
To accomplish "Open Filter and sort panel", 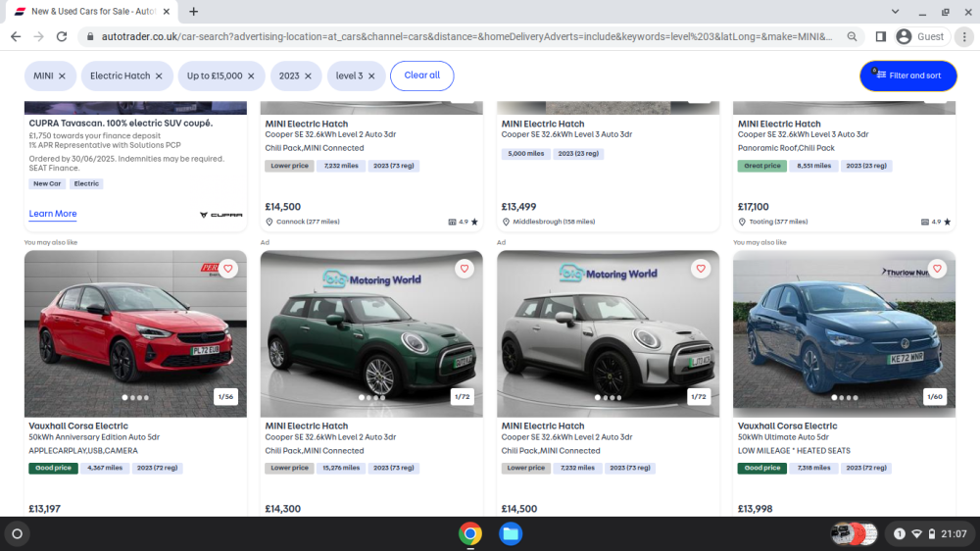I will (x=908, y=75).
